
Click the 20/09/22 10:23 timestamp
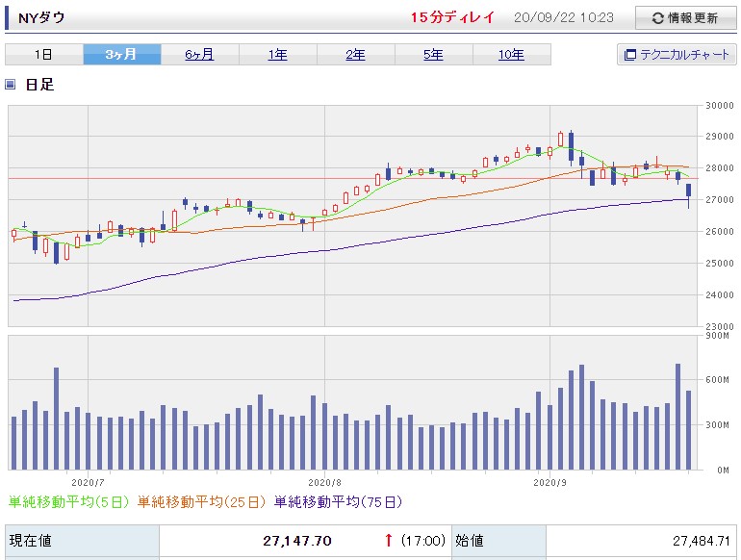click(564, 17)
